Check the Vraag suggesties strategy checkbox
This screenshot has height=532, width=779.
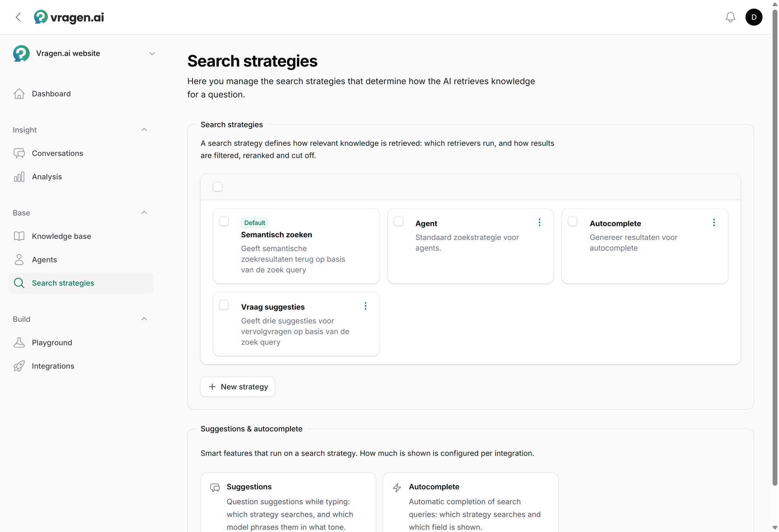pyautogui.click(x=224, y=305)
